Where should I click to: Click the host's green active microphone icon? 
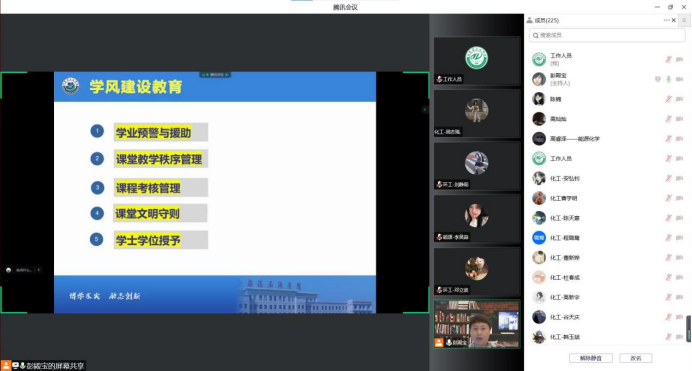tap(669, 79)
